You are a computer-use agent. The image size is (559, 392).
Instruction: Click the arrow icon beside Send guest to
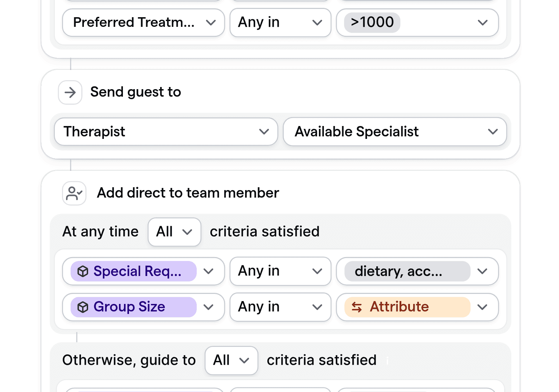70,92
